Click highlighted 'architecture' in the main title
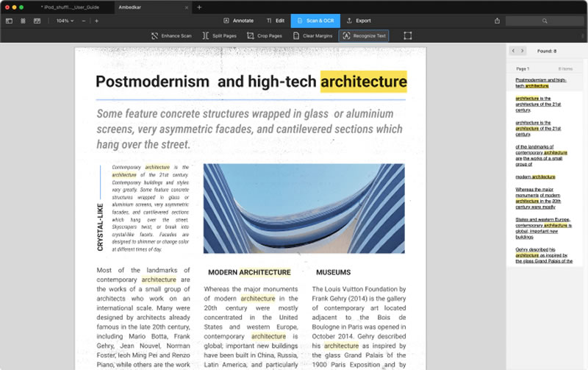Viewport: 588px width, 370px height. (363, 82)
